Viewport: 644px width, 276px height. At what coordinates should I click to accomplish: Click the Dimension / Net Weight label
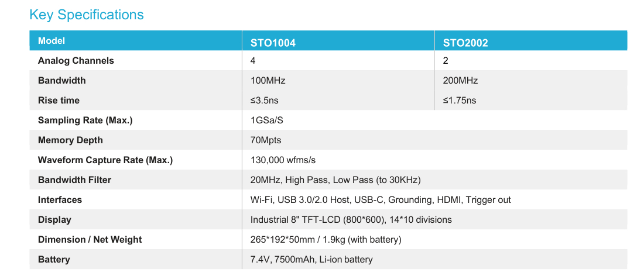(90, 240)
